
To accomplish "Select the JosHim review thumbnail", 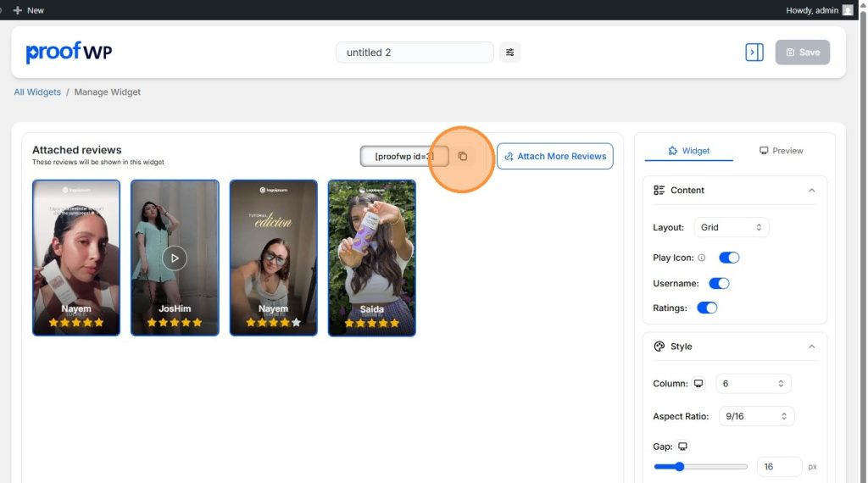I will (x=175, y=258).
